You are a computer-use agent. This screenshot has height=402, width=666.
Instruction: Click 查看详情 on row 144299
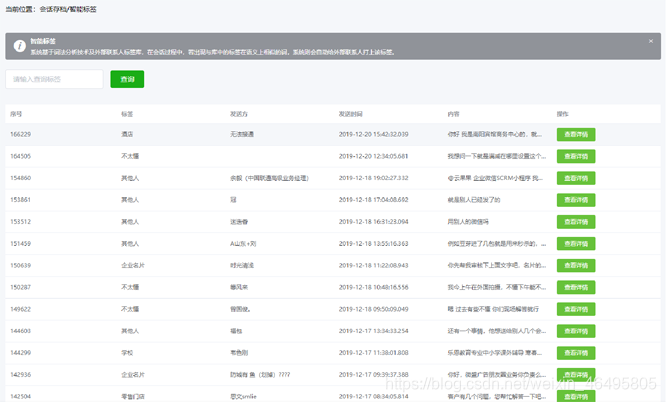pos(576,353)
